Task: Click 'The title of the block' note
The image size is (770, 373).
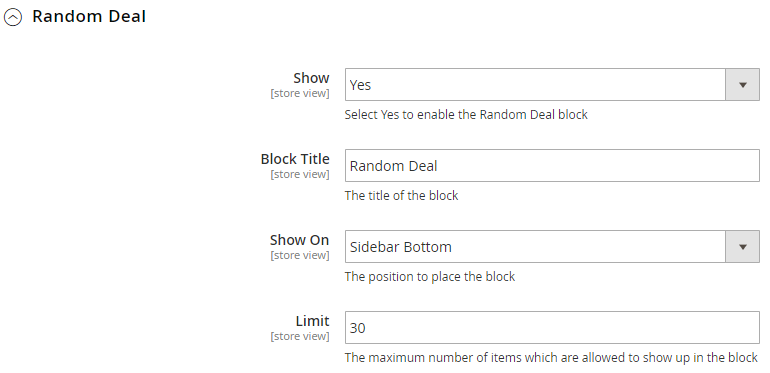Action: click(x=401, y=196)
